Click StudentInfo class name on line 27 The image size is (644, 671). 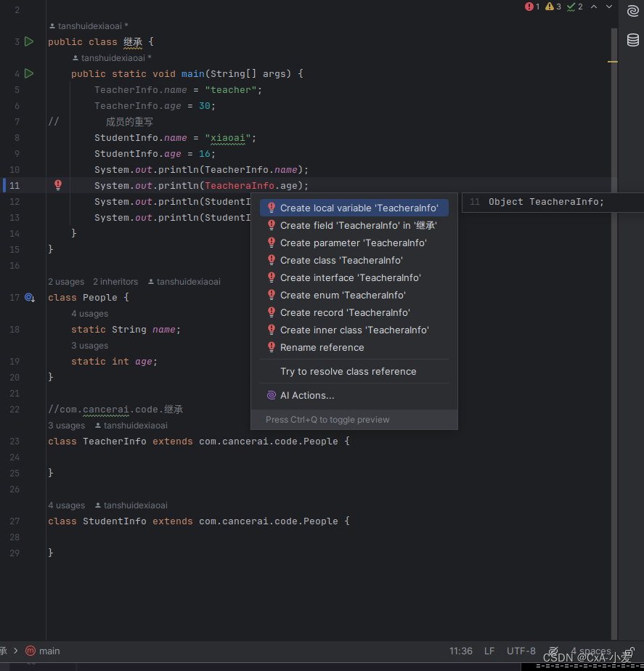[x=114, y=521]
